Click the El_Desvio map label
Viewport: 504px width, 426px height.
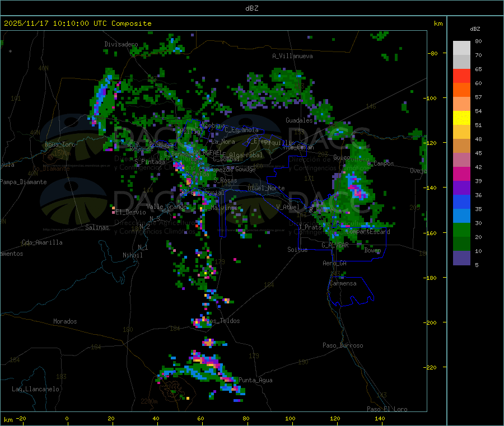click(x=130, y=212)
